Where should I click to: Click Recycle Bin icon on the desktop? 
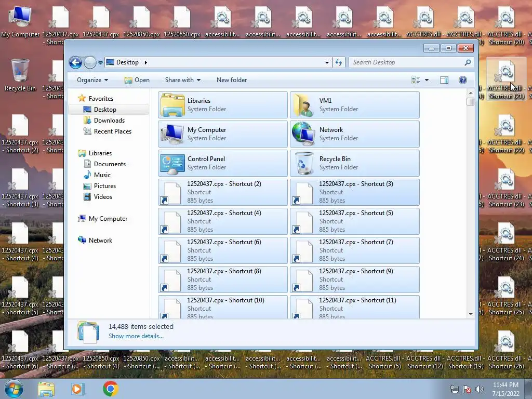click(x=20, y=75)
